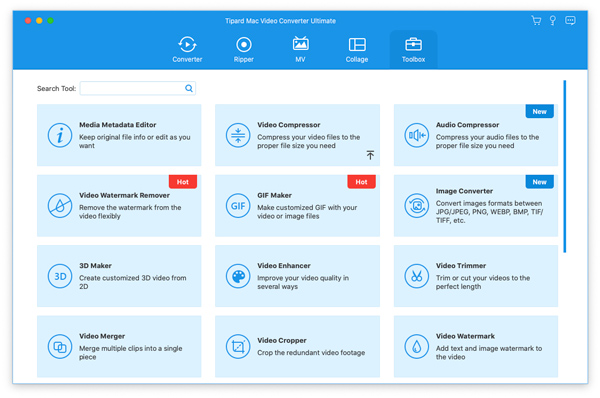Click the Video Compressor icon

click(x=238, y=135)
